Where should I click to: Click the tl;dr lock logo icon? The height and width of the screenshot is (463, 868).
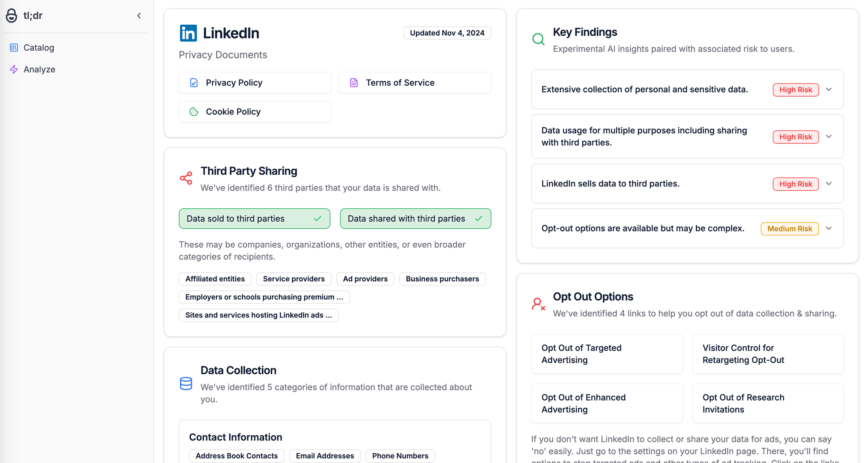pyautogui.click(x=12, y=15)
